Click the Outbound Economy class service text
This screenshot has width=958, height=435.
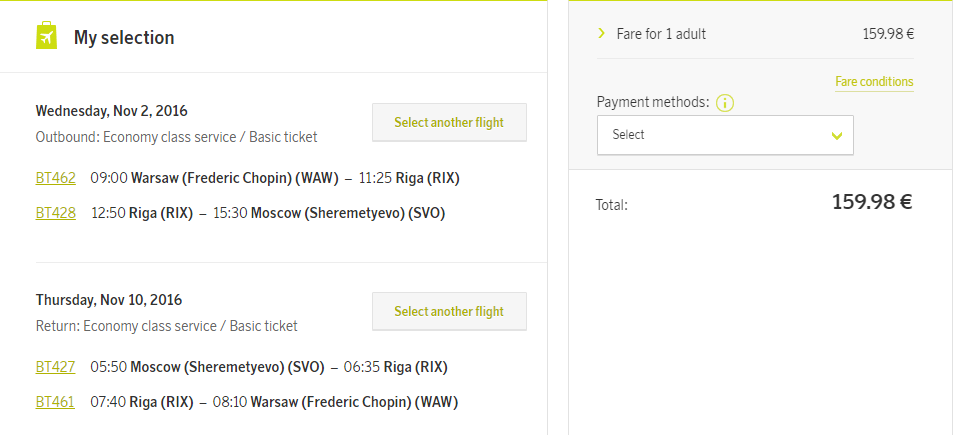[177, 137]
